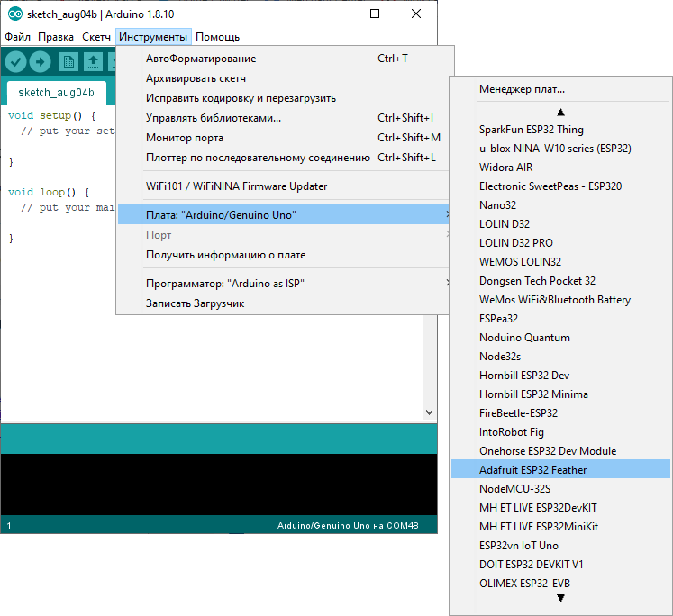The height and width of the screenshot is (616, 673).
Task: Click scroll-up triangle in board list
Action: [x=560, y=113]
